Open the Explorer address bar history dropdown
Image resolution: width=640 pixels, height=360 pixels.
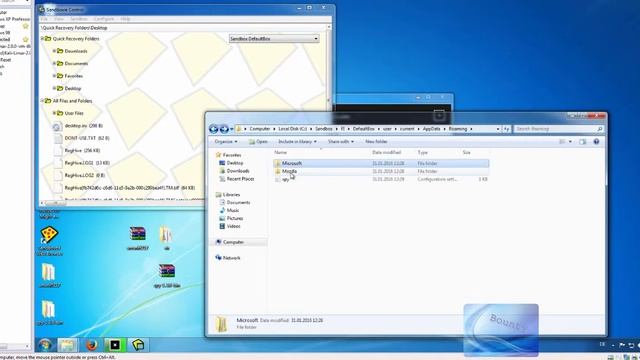click(498, 129)
